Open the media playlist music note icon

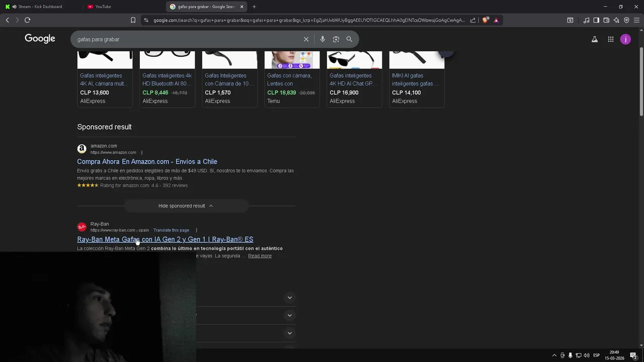pyautogui.click(x=586, y=20)
